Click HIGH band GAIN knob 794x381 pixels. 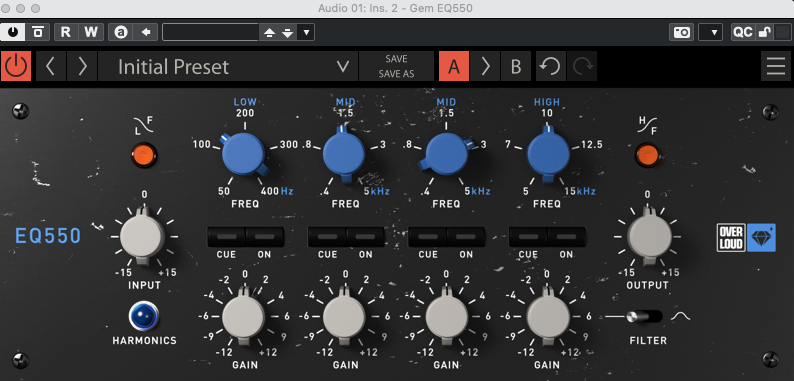click(548, 317)
